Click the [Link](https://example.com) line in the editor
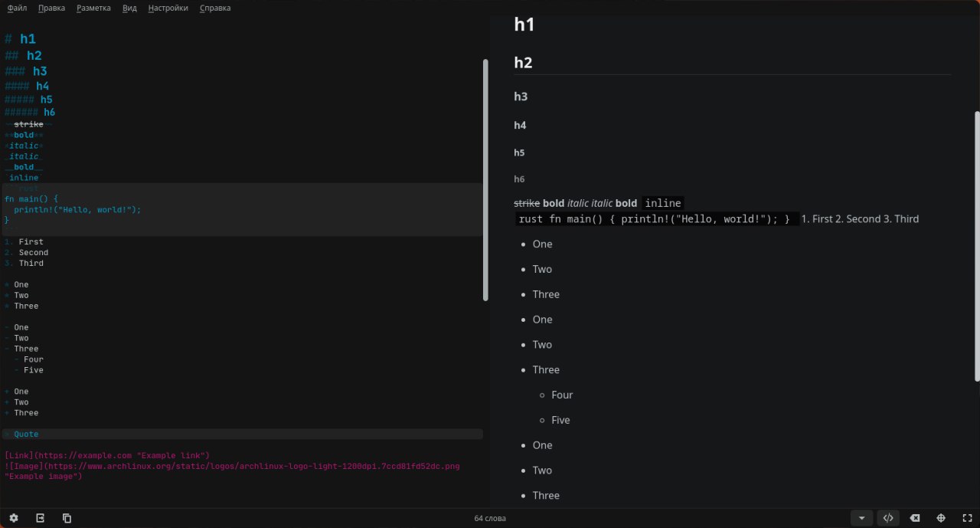This screenshot has width=980, height=528. 107,455
